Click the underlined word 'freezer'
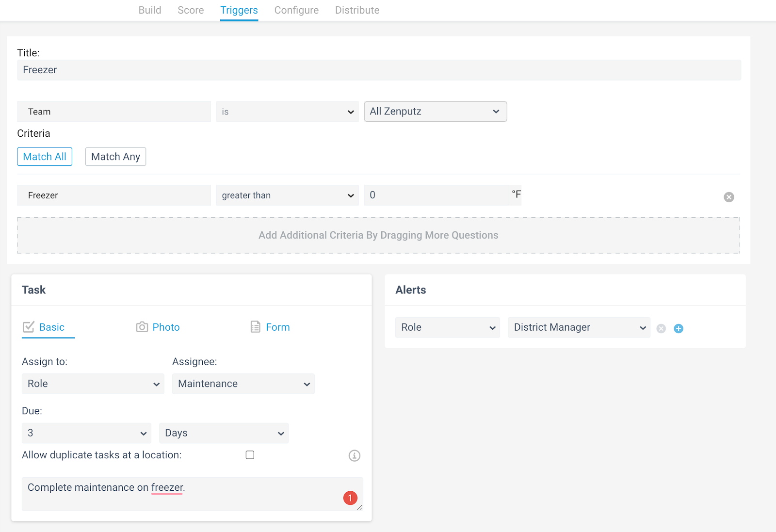The width and height of the screenshot is (776, 532). pyautogui.click(x=167, y=487)
